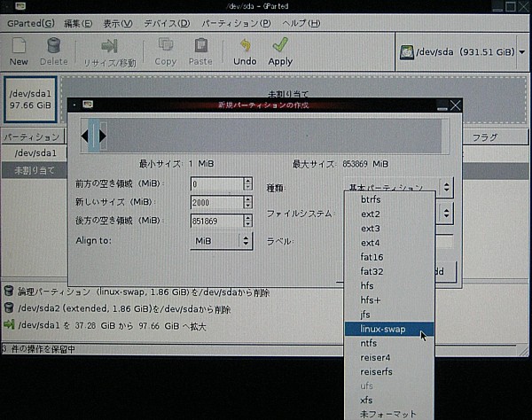Click stepper arrows of 新しいサイズ field
Image resolution: width=532 pixels, height=420 pixels.
pos(247,202)
